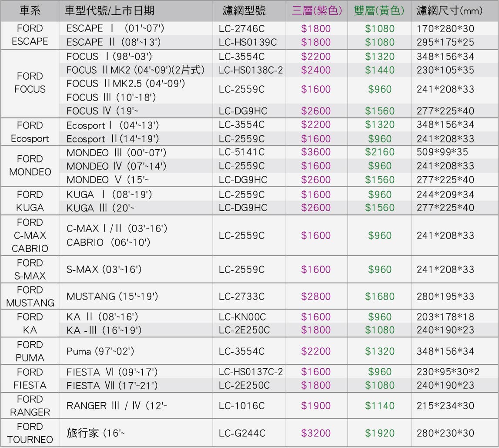Click filter model LC-G244C
This screenshot has width=499, height=448.
pyautogui.click(x=242, y=433)
